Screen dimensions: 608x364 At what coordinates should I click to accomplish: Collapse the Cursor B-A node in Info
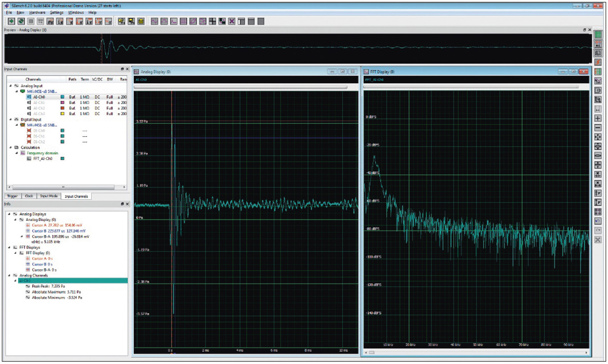(21, 236)
